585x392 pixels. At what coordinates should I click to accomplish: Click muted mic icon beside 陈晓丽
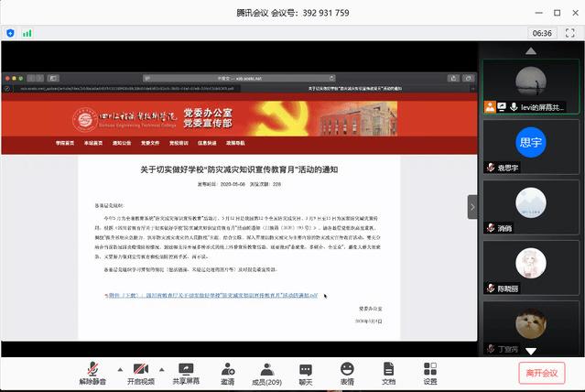pyautogui.click(x=491, y=289)
